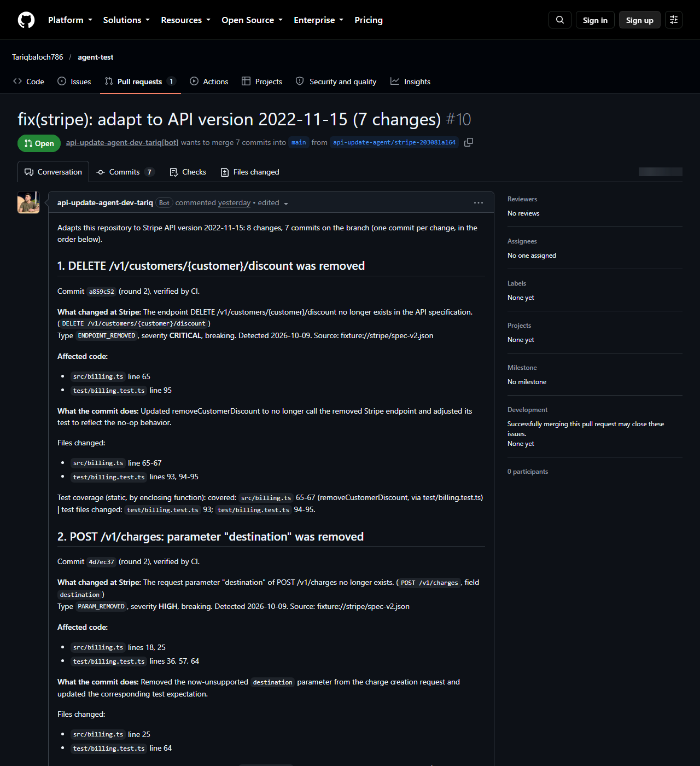Click the api-update-agent/stripe-203081a164 branch link
Image resolution: width=700 pixels, height=766 pixels.
(x=394, y=142)
